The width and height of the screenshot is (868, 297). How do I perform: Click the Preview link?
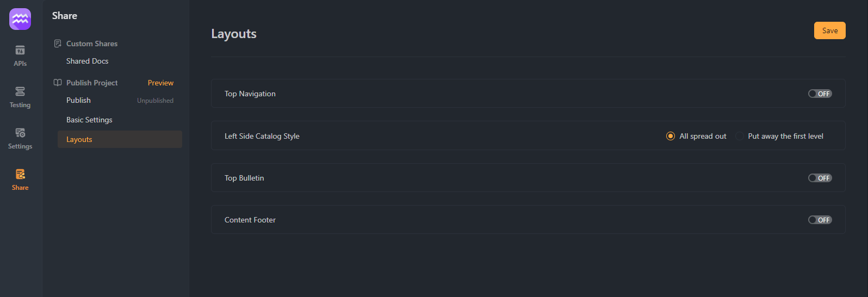pyautogui.click(x=160, y=83)
